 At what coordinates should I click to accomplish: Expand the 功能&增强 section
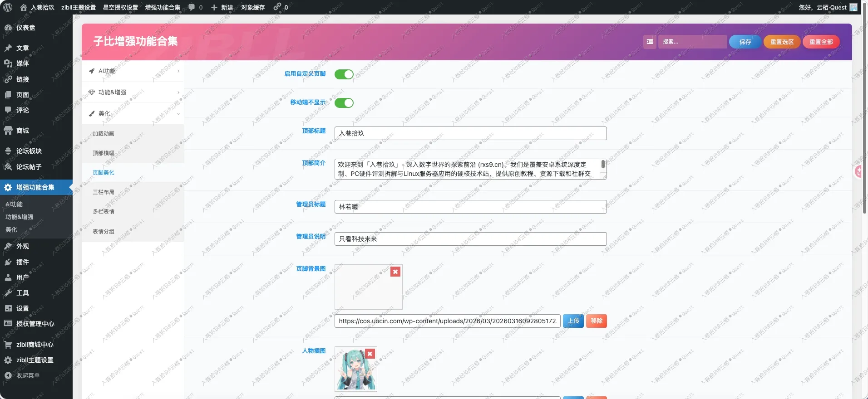click(133, 92)
